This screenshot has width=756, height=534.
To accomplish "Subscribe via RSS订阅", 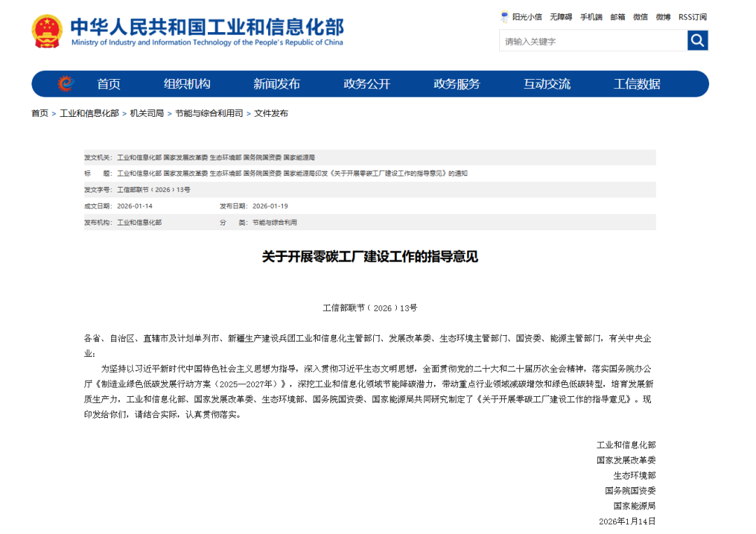I will [694, 17].
